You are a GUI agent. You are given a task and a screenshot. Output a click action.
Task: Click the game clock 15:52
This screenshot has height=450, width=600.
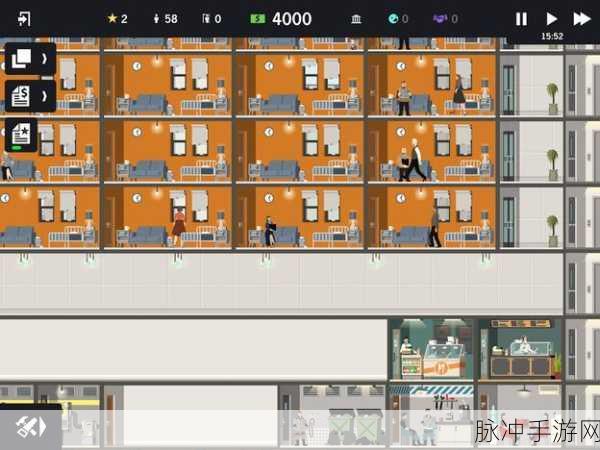point(552,36)
